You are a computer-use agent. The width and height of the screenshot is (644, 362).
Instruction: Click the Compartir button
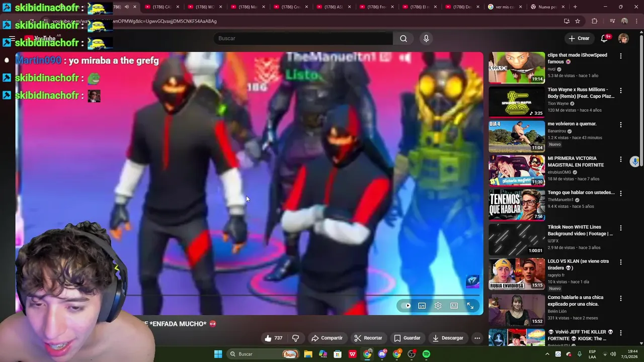point(327,338)
